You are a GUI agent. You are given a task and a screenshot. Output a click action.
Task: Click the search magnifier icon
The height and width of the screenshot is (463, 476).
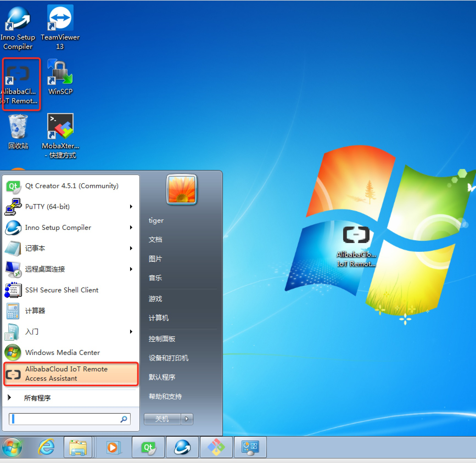(x=124, y=419)
